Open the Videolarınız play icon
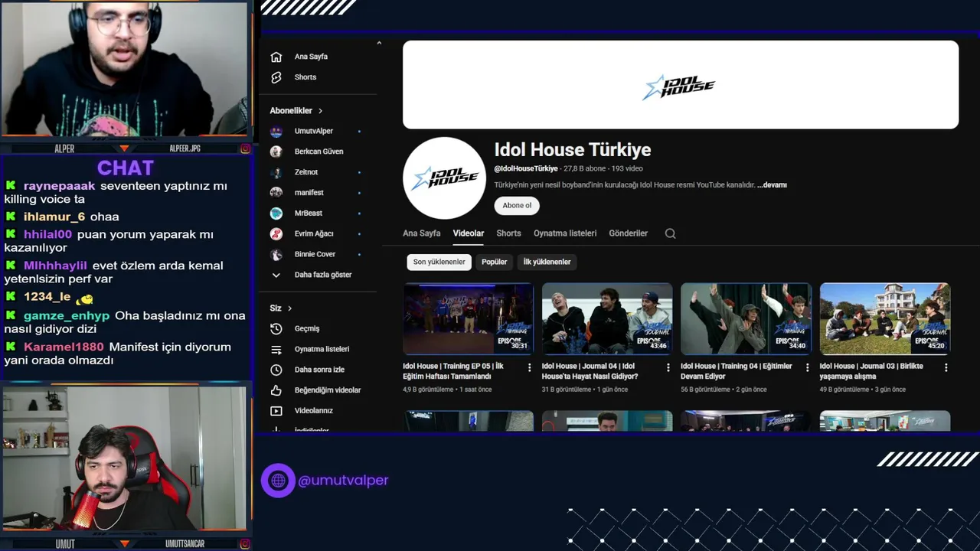Image resolution: width=980 pixels, height=551 pixels. point(276,411)
